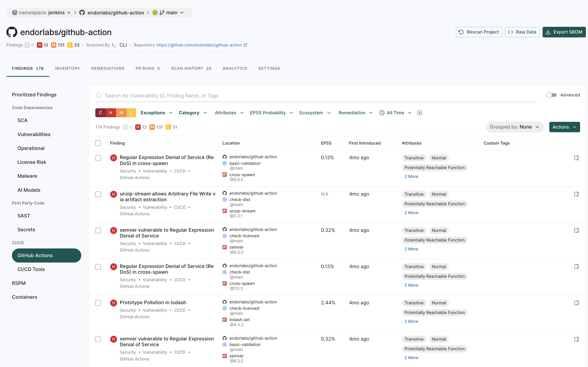Image resolution: width=588 pixels, height=367 pixels.
Task: Expand the Exceptions filter dropdown
Action: tap(156, 113)
